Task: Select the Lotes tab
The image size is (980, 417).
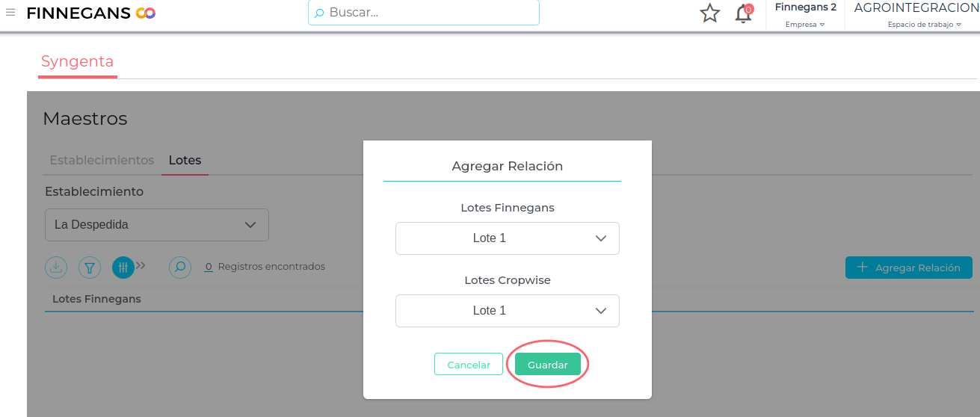Action: click(185, 160)
